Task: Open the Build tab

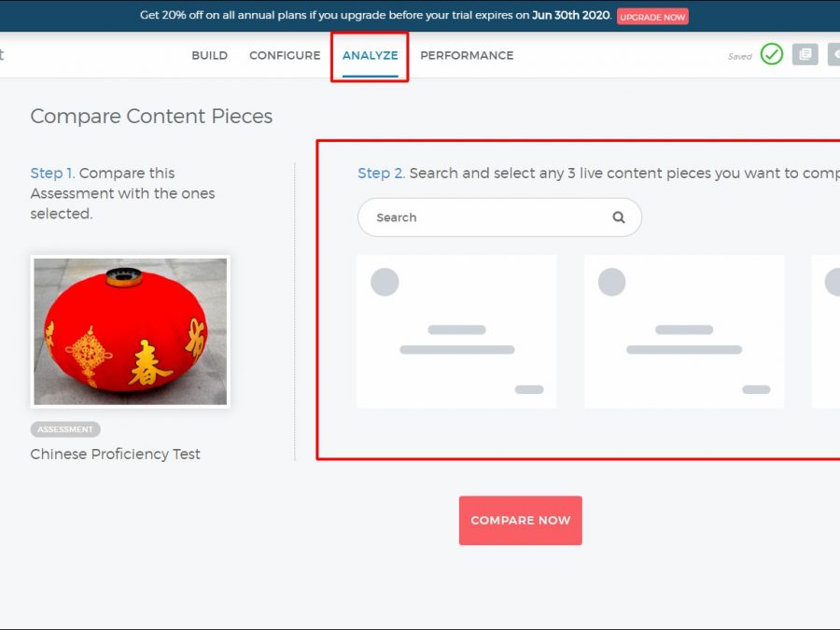Action: click(209, 55)
